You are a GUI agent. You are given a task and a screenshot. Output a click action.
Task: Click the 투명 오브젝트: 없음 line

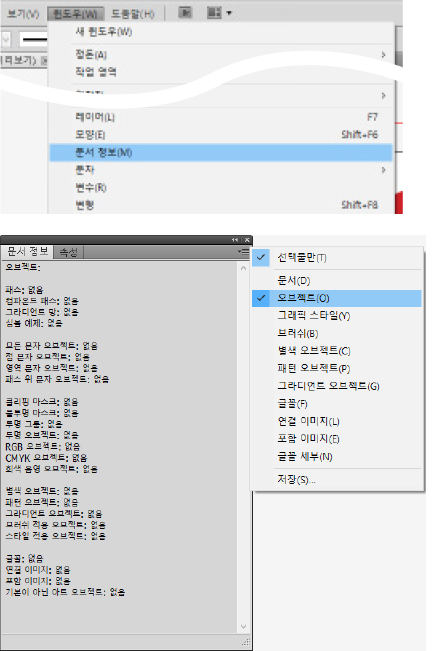[x=42, y=435]
